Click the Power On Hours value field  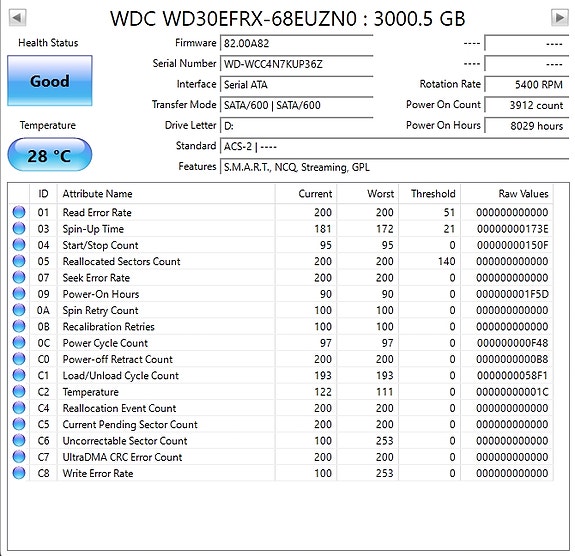tap(527, 126)
